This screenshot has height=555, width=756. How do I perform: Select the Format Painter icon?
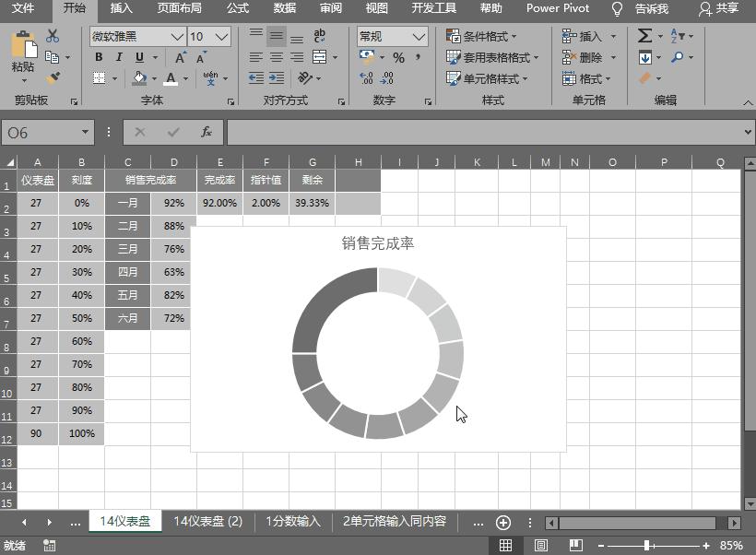pos(55,78)
